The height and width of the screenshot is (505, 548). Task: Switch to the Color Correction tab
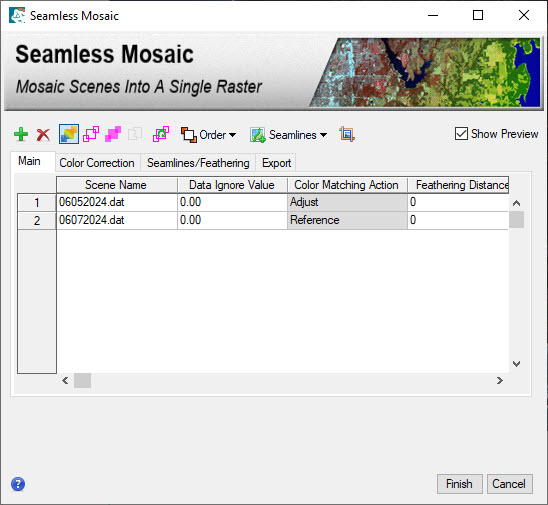(x=97, y=163)
